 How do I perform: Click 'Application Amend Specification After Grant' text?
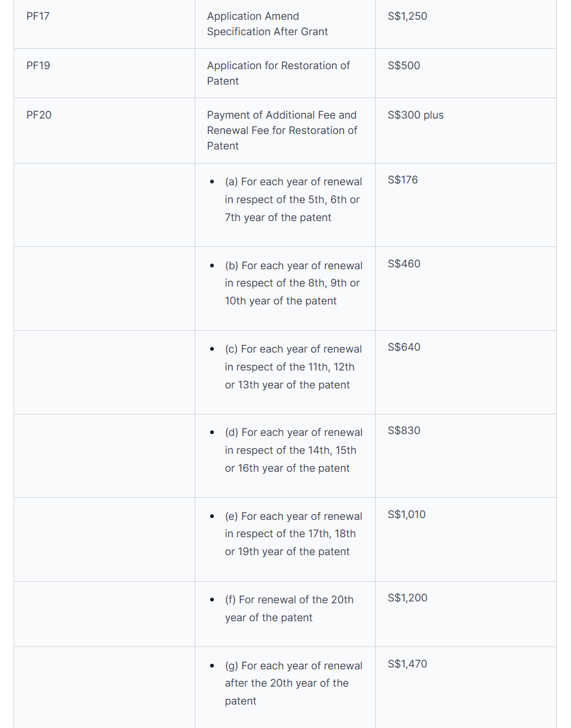pos(267,24)
